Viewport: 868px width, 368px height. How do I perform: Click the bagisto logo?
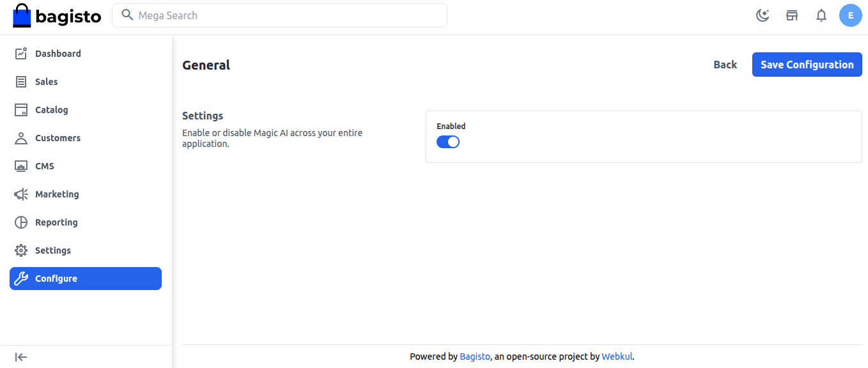(57, 16)
